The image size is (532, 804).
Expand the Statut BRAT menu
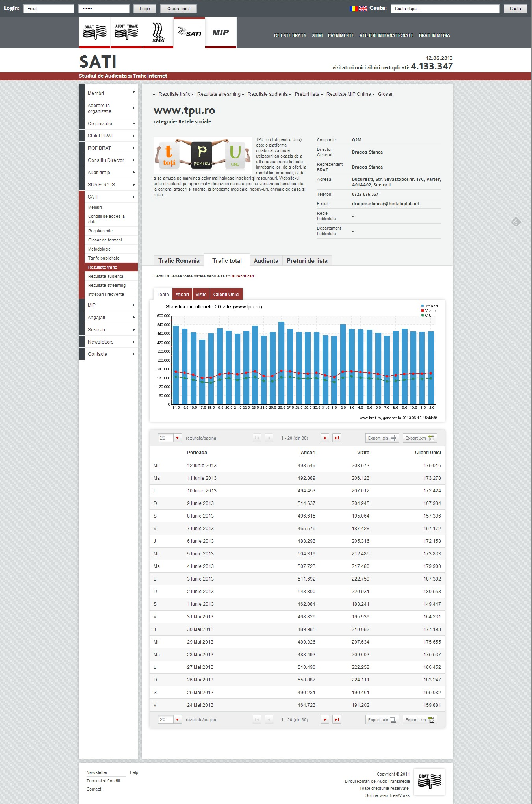(x=108, y=136)
